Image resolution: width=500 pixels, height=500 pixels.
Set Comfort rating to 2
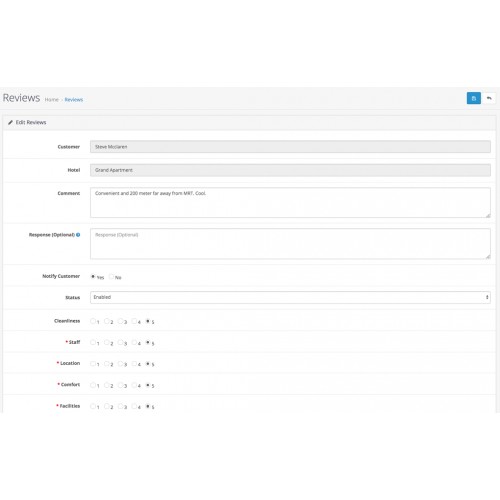pos(107,385)
